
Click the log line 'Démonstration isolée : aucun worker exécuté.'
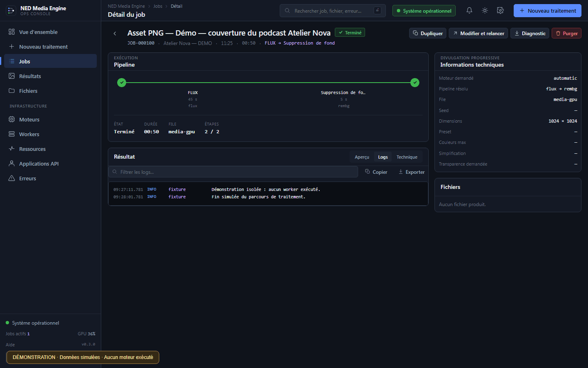coord(266,189)
